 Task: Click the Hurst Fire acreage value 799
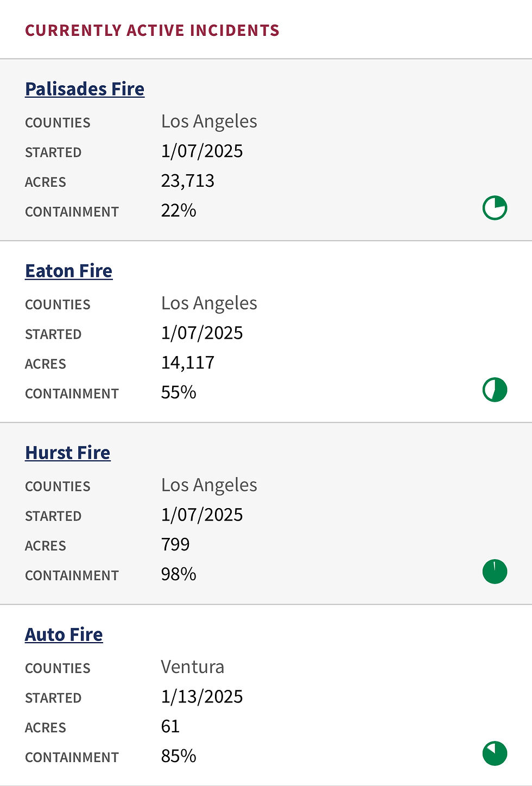coord(175,544)
